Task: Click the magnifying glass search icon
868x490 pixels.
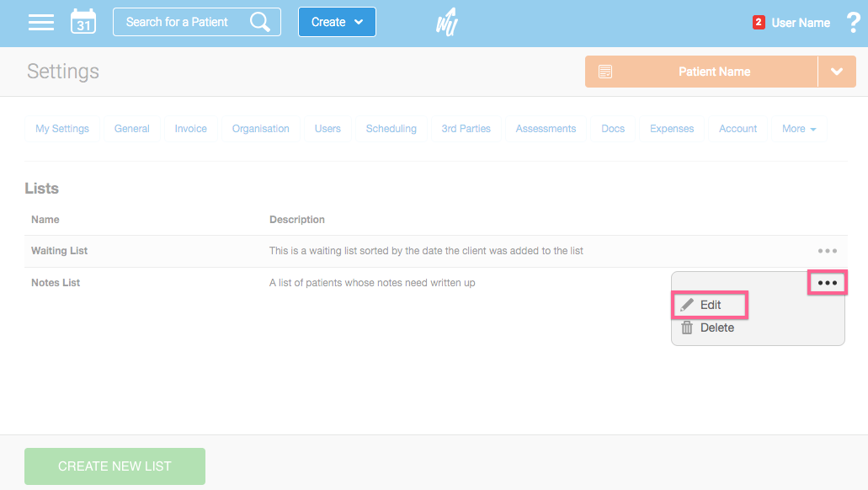Action: click(x=260, y=22)
